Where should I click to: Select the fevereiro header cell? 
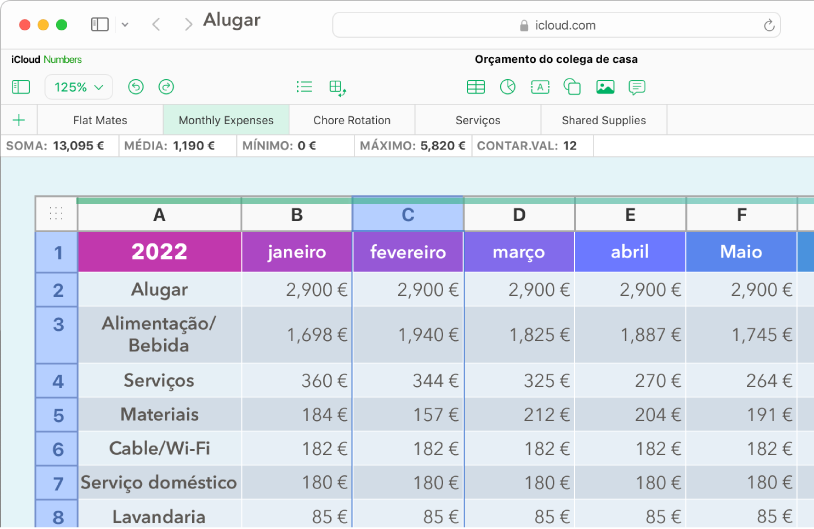tap(408, 252)
